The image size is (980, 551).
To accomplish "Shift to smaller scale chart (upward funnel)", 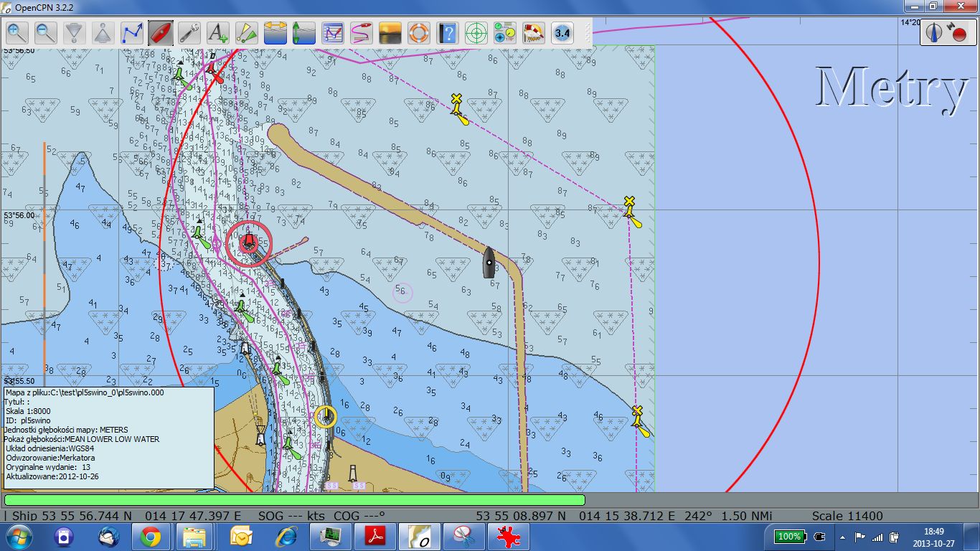I will (x=103, y=33).
